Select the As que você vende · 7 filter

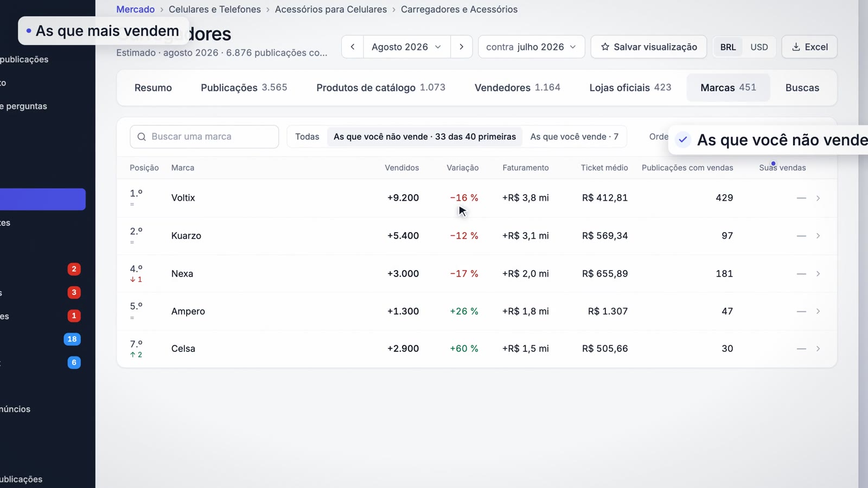click(574, 137)
